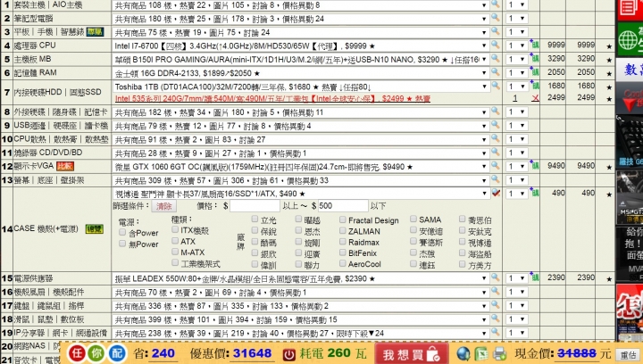This screenshot has width=643, height=364.
Task: Check the 無Power checkbox
Action: point(122,244)
